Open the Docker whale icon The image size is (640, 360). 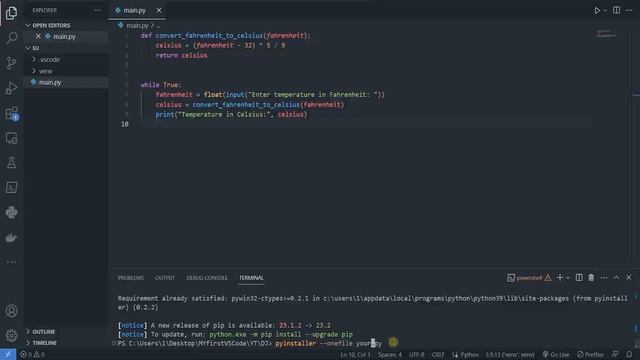tap(11, 238)
